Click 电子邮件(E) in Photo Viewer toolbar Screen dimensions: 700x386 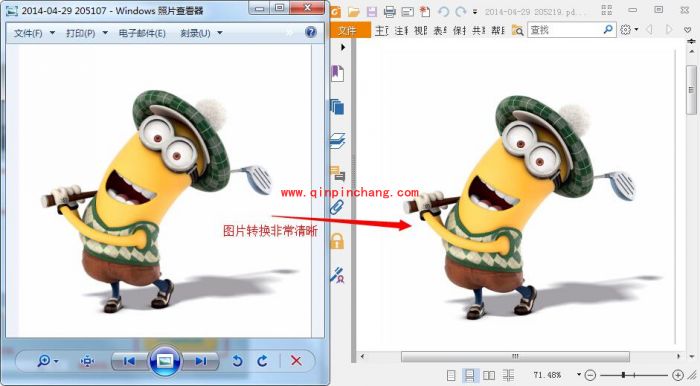coord(142,33)
